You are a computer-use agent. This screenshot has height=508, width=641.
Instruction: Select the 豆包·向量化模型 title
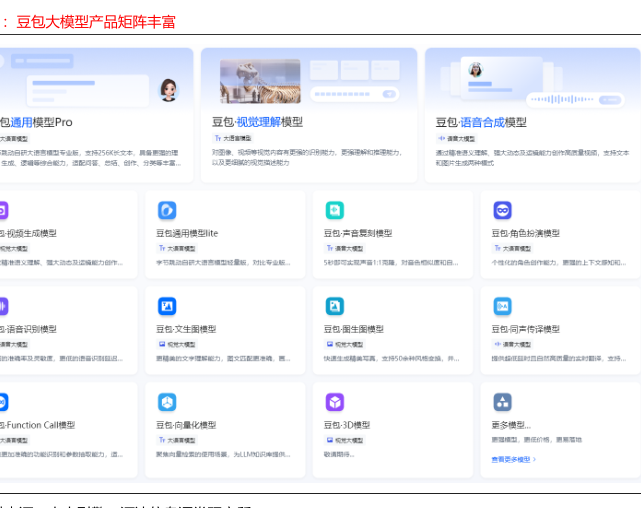[186, 425]
